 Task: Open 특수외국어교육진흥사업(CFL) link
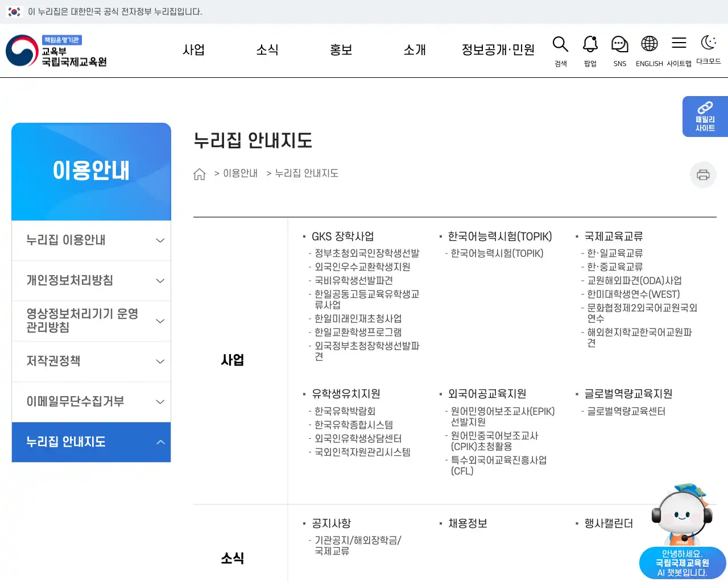pos(499,465)
